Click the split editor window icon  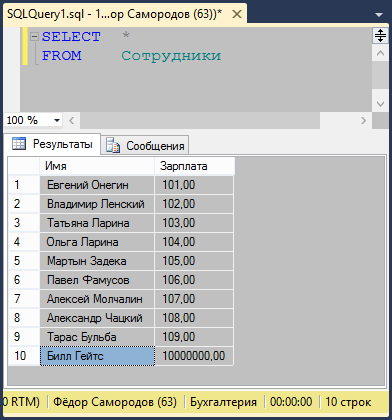pos(380,35)
